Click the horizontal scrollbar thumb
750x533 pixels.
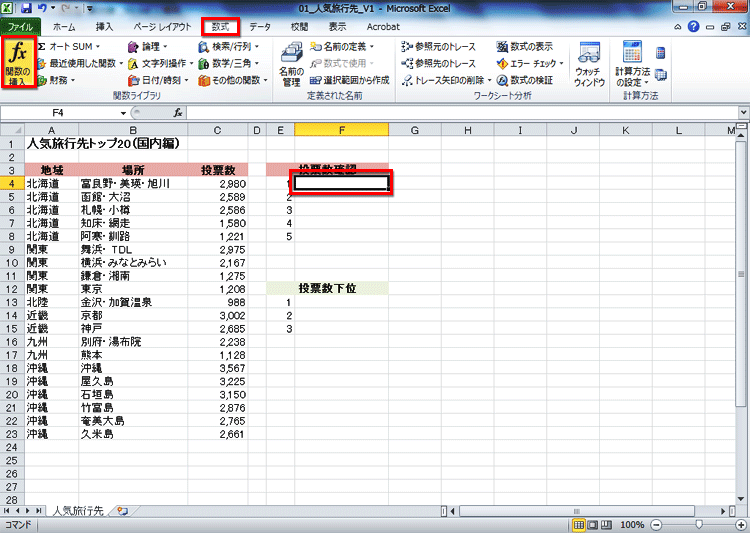tap(576, 511)
